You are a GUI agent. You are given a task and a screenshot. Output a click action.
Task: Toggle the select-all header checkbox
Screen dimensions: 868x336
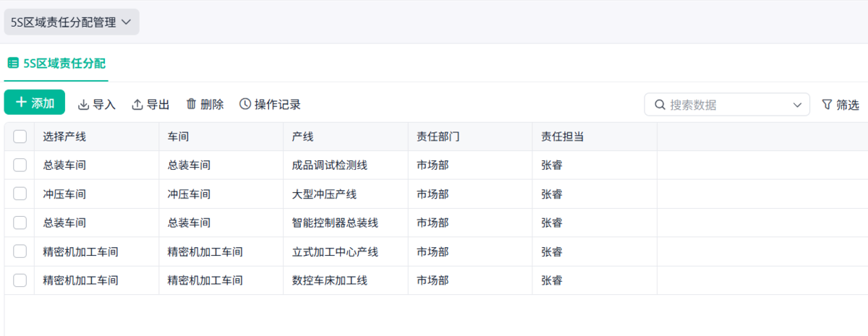click(x=20, y=137)
